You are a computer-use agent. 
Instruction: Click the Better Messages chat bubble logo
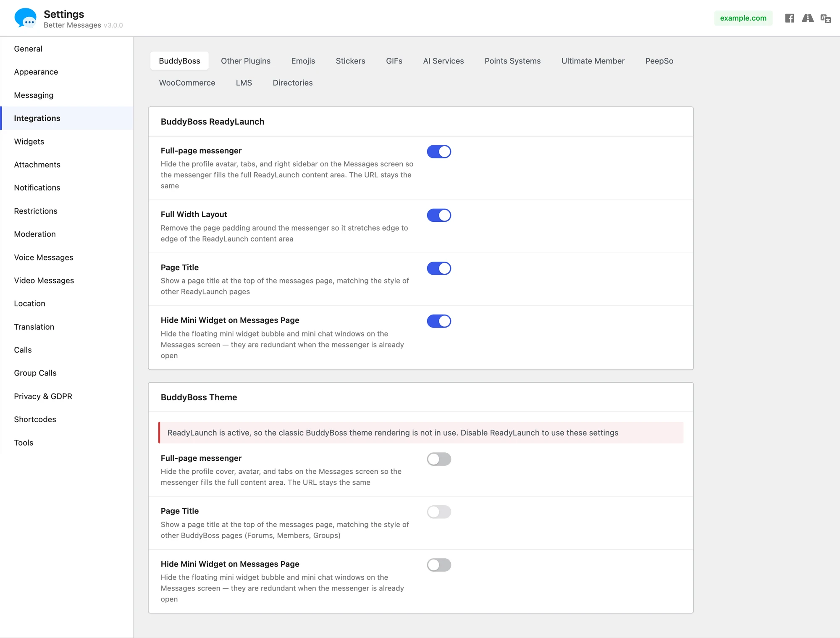[x=26, y=18]
